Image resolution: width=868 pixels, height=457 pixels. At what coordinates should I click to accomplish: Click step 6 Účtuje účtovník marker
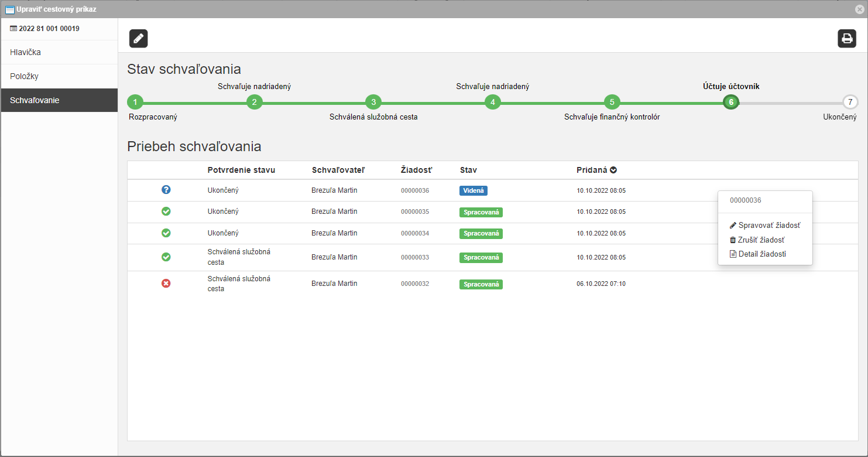730,102
